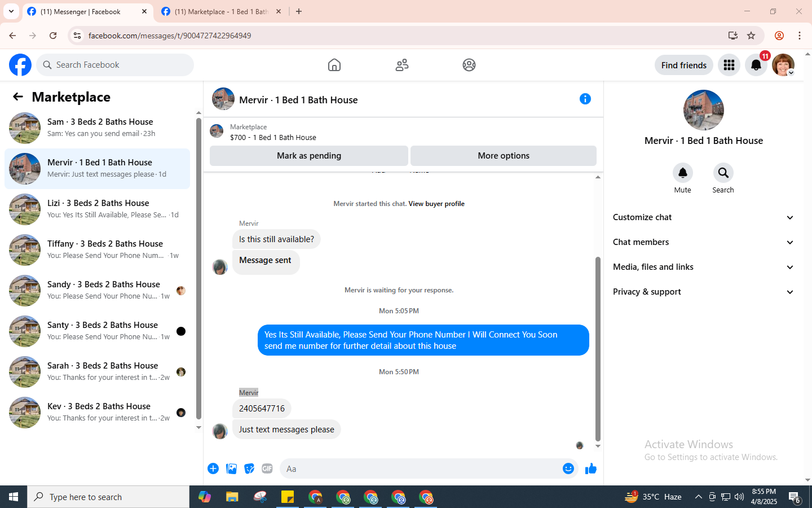
Task: Open Sarah 3 Beds 2 Baths House chat
Action: (97, 372)
